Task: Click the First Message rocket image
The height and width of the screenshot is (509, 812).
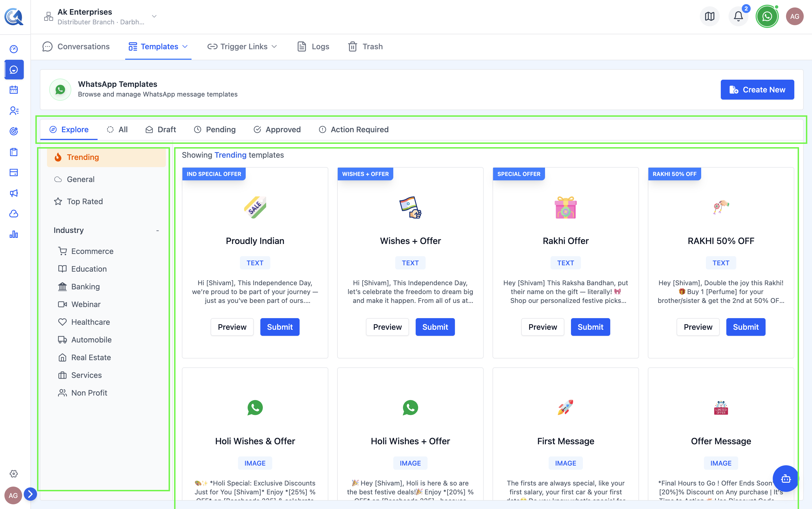Action: click(565, 408)
